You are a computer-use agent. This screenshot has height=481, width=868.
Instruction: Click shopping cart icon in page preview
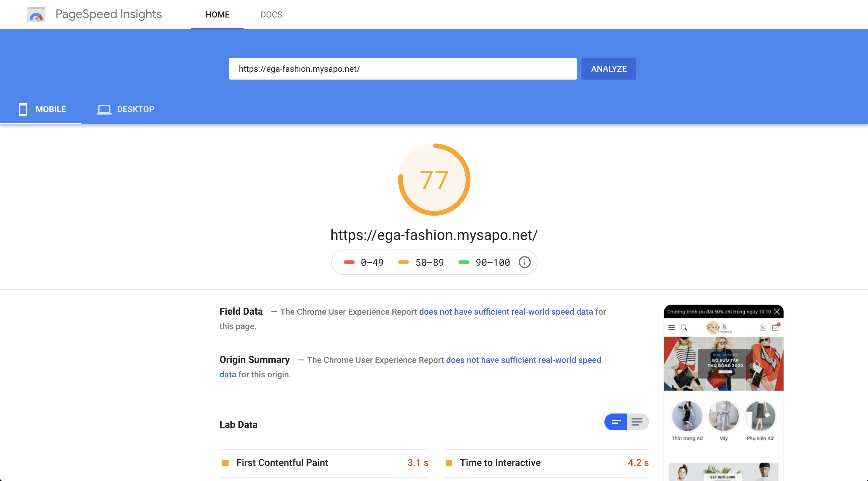click(x=776, y=327)
